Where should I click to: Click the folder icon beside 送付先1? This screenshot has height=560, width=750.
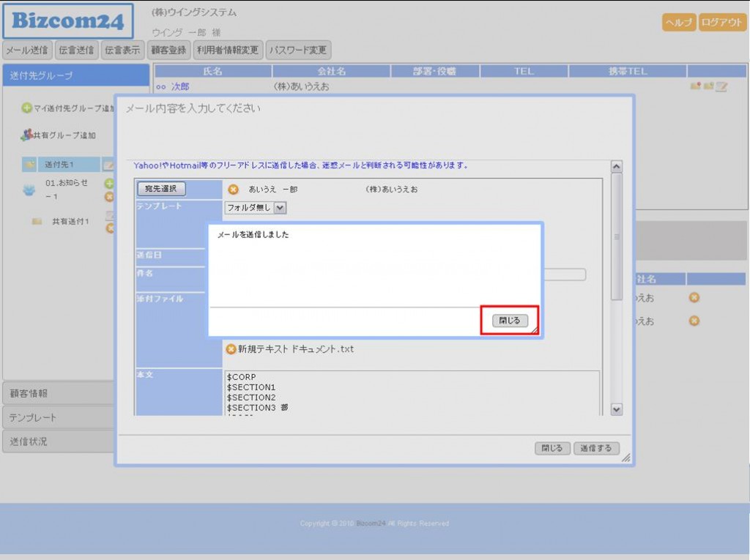coord(29,165)
